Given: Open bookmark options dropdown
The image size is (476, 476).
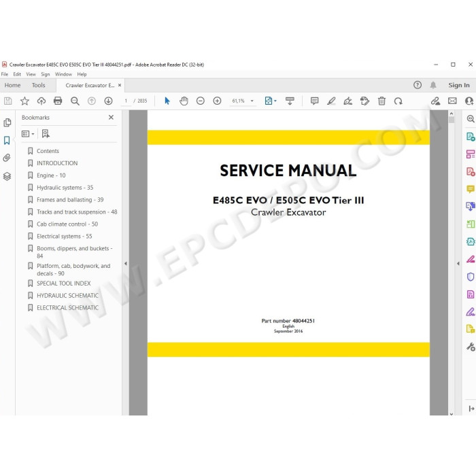Looking at the screenshot, I should click(28, 133).
